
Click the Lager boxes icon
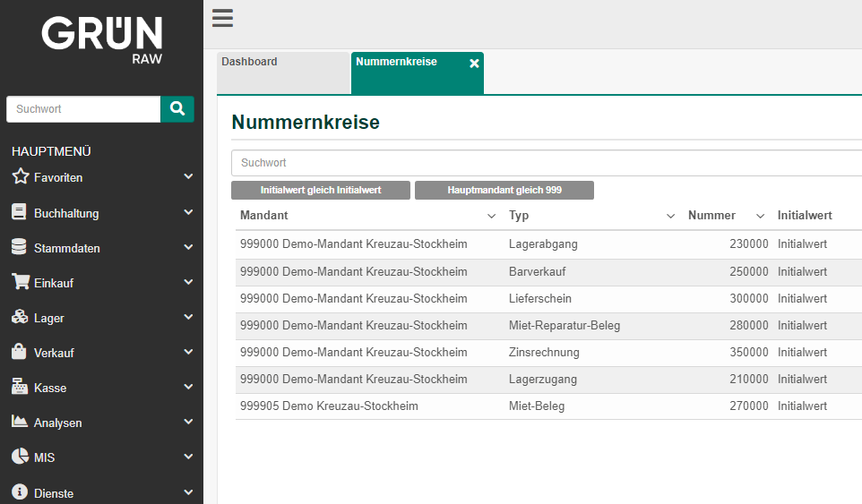pyautogui.click(x=20, y=317)
